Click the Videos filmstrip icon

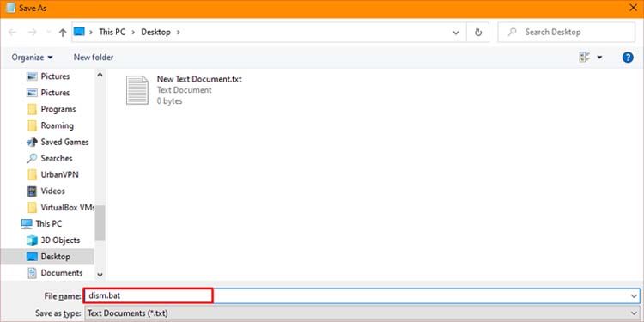coord(32,191)
